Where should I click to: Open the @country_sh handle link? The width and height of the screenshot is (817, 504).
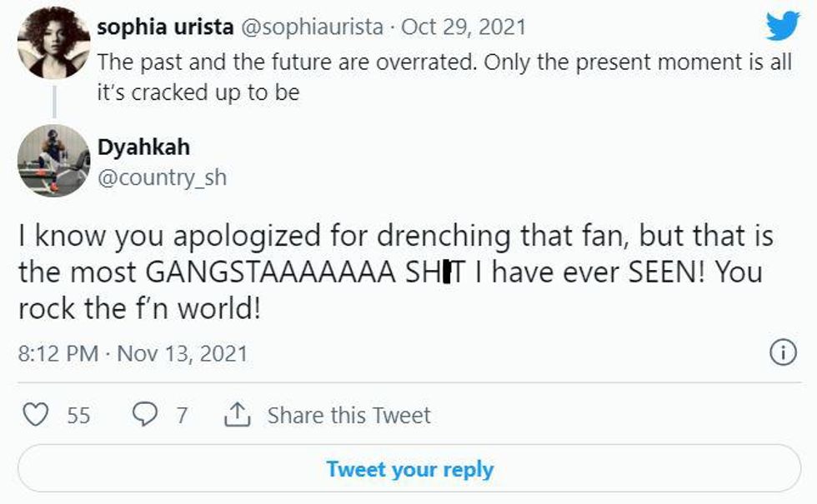click(163, 177)
